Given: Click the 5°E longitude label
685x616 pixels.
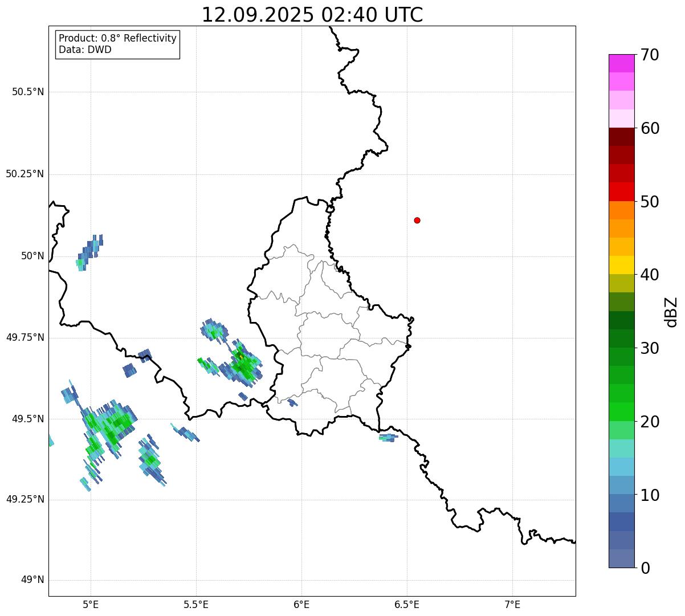Looking at the screenshot, I should pyautogui.click(x=91, y=604).
